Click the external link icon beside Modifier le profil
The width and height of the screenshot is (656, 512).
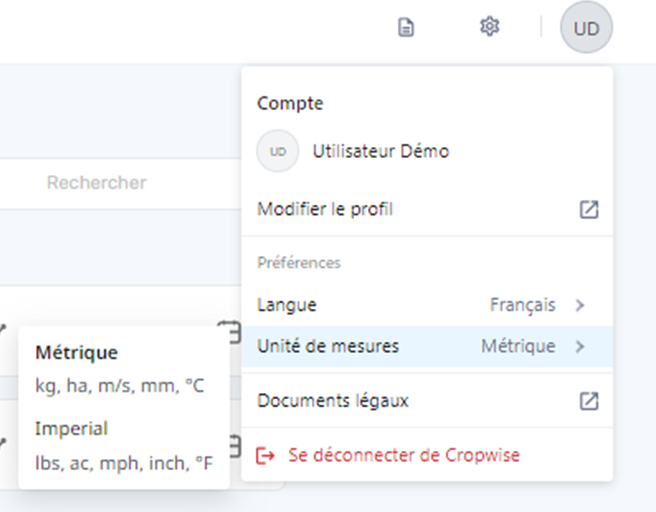click(589, 210)
